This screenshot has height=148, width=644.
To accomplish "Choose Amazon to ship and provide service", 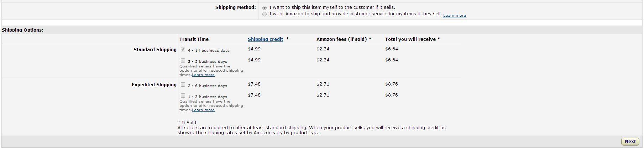I will (x=264, y=15).
